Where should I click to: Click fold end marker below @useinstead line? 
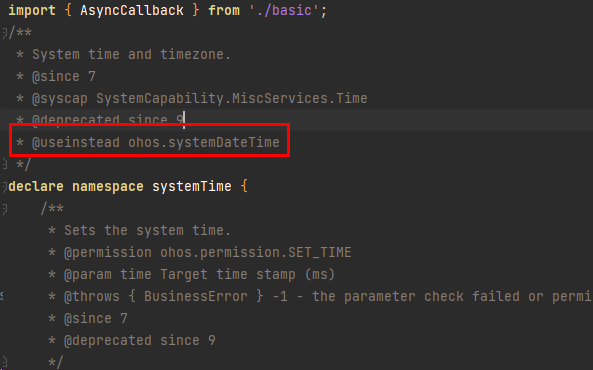pos(4,165)
